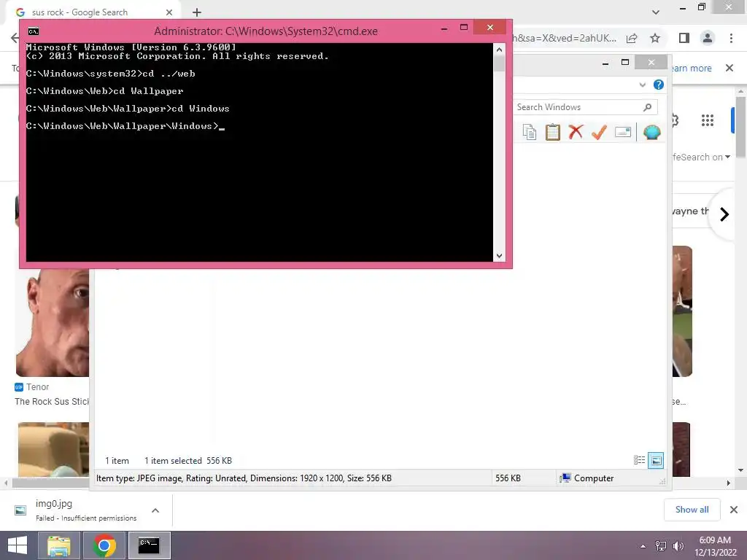Click the volume speaker tray icon
747x560 pixels.
pyautogui.click(x=678, y=545)
